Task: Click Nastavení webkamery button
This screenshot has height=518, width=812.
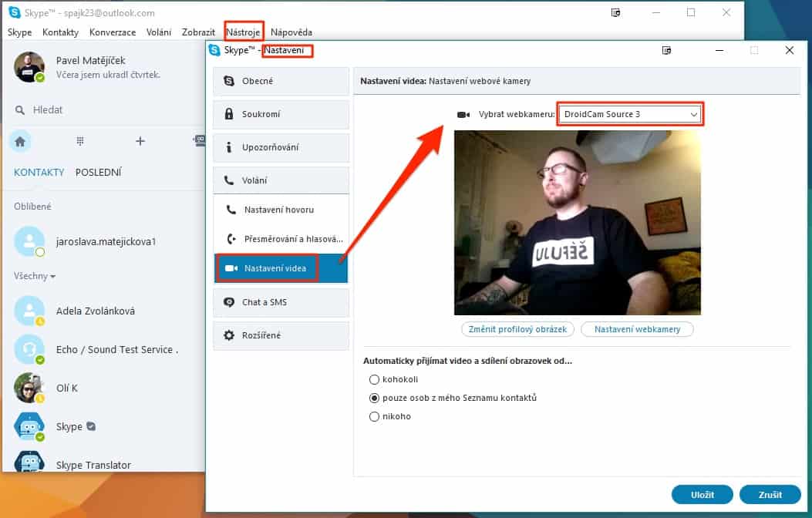Action: 638,329
